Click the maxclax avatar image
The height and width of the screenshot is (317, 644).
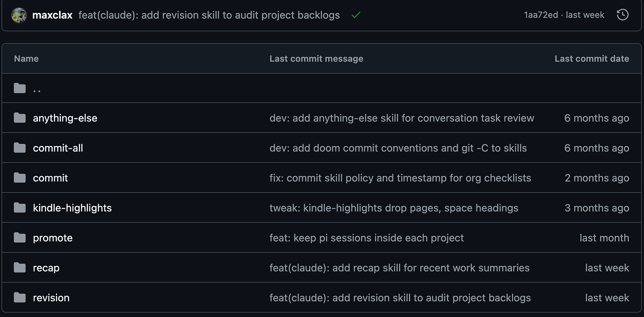click(19, 15)
